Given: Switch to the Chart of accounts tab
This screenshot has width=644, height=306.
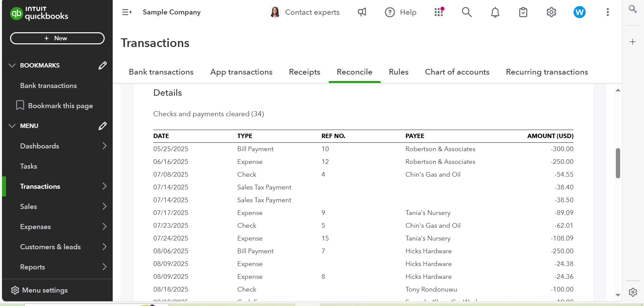Looking at the screenshot, I should pyautogui.click(x=457, y=72).
